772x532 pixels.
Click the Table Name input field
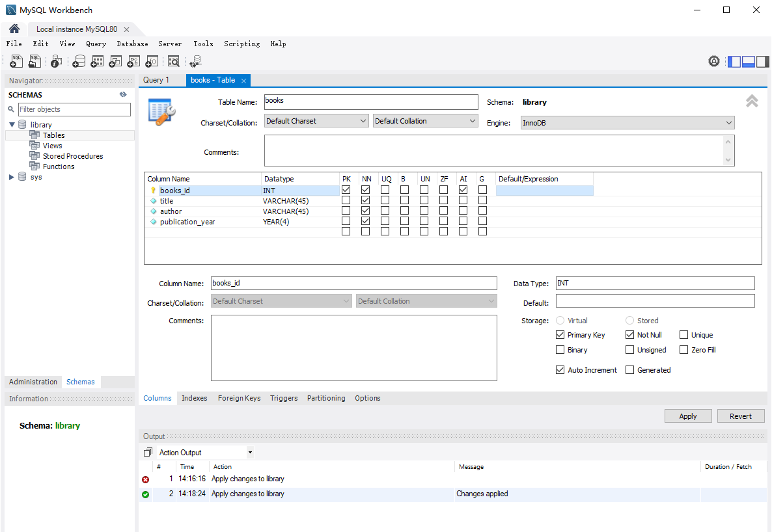point(371,102)
